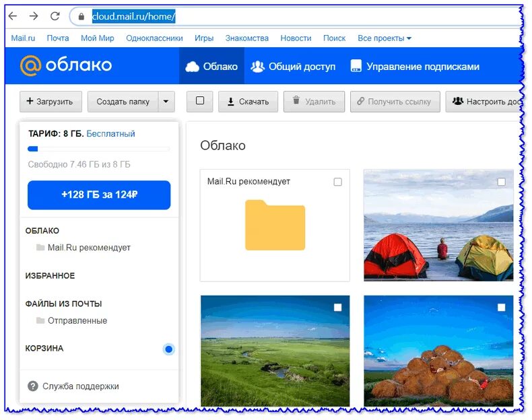
Task: Click the question mark support icon
Action: [x=33, y=386]
